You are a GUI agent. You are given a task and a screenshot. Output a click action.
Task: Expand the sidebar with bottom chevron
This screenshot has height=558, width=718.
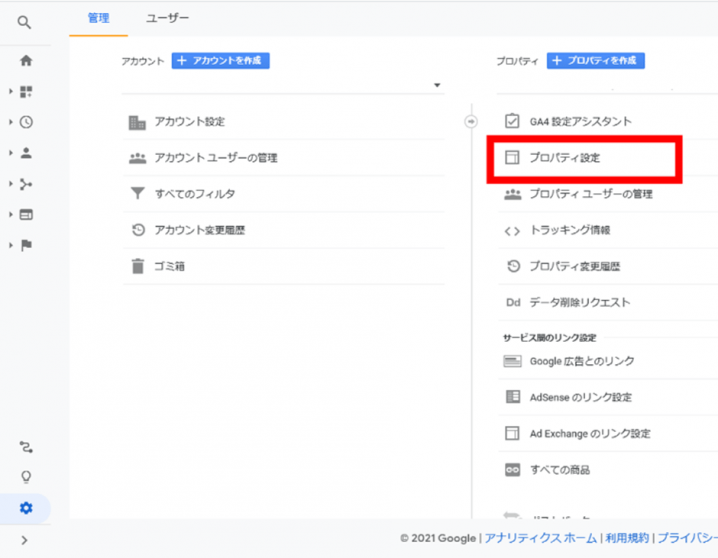click(25, 541)
